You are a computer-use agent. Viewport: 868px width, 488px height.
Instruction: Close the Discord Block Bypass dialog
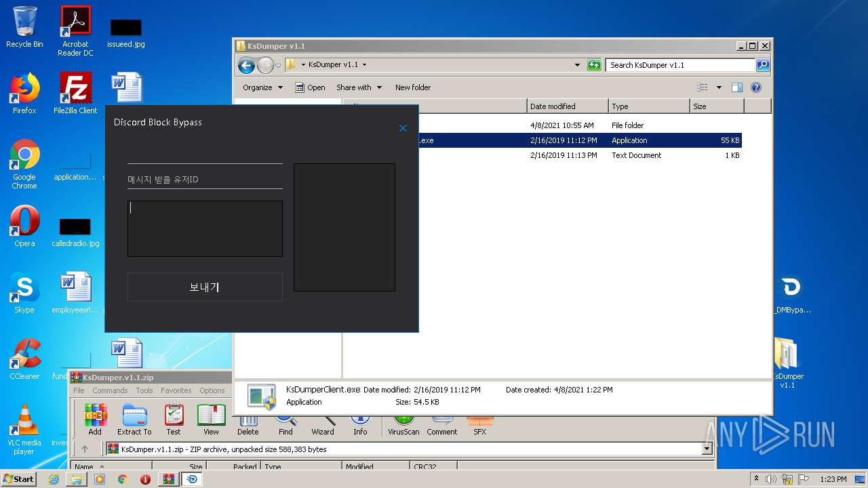click(403, 128)
